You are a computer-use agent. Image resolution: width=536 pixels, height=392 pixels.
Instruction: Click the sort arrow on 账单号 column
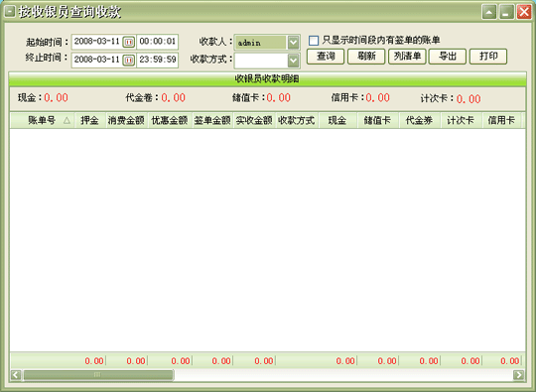(67, 120)
